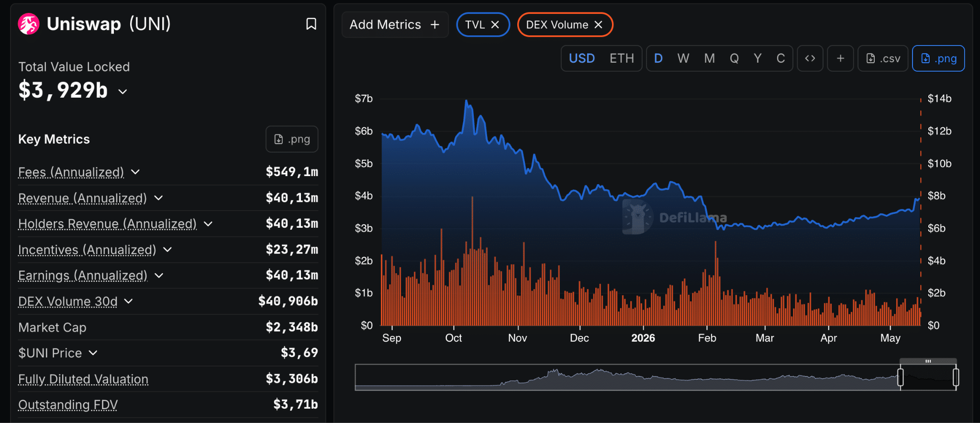Image resolution: width=980 pixels, height=423 pixels.
Task: Select the quarterly (Q) interval
Action: point(734,58)
